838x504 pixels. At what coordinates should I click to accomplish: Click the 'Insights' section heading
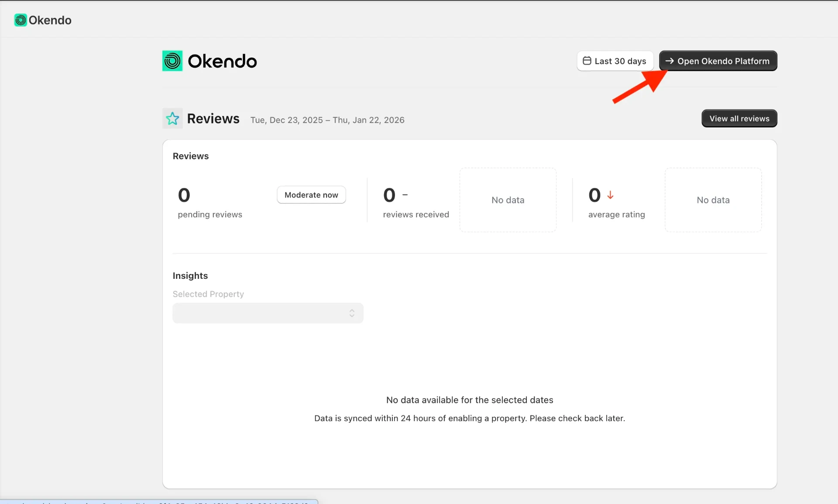coord(190,276)
